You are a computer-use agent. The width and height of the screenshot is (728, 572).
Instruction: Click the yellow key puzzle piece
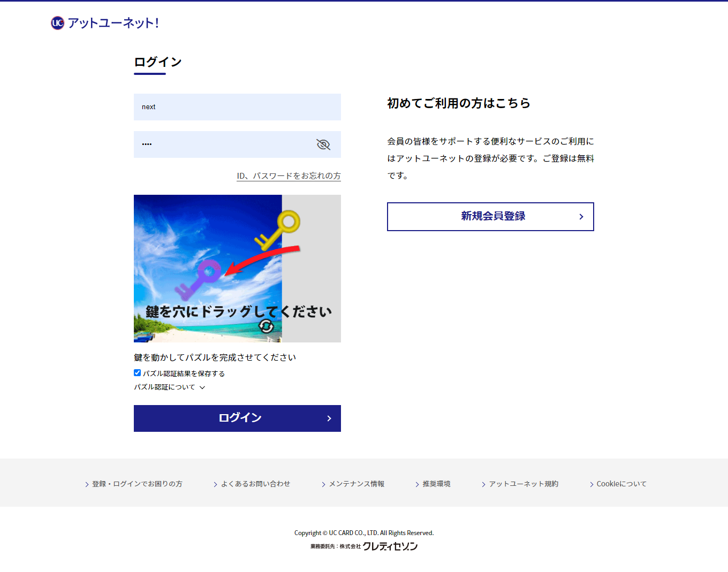279,230
